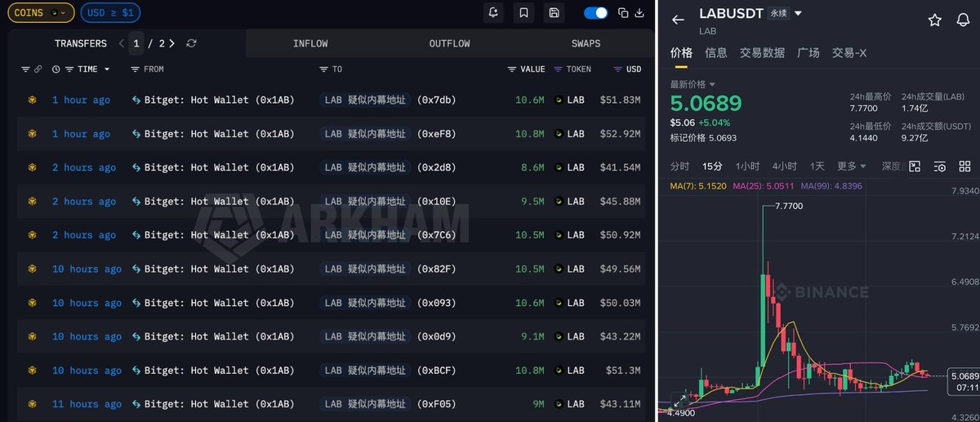Click the MA(7) indicator label
This screenshot has width=980, height=422.
tap(697, 186)
